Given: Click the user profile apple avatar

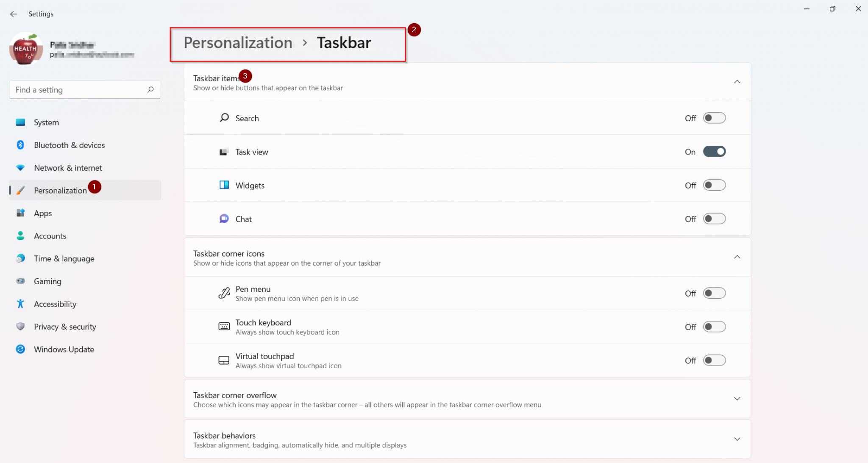Looking at the screenshot, I should (x=25, y=49).
